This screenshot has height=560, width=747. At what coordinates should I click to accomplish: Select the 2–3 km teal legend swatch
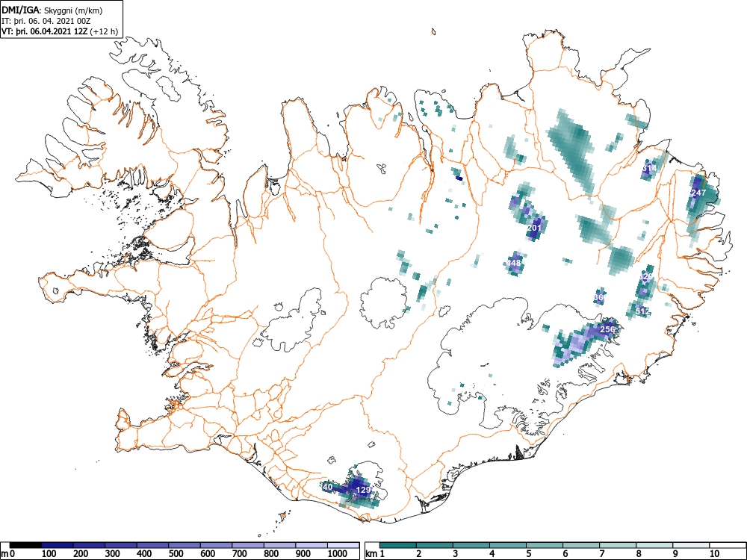[435, 545]
